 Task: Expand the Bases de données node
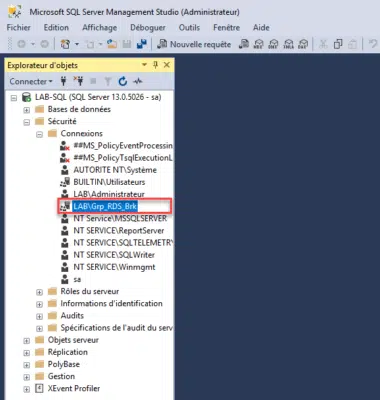click(27, 110)
